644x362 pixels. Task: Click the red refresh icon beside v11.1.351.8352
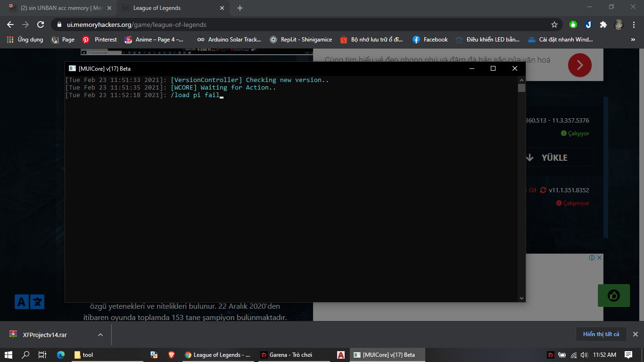point(543,190)
